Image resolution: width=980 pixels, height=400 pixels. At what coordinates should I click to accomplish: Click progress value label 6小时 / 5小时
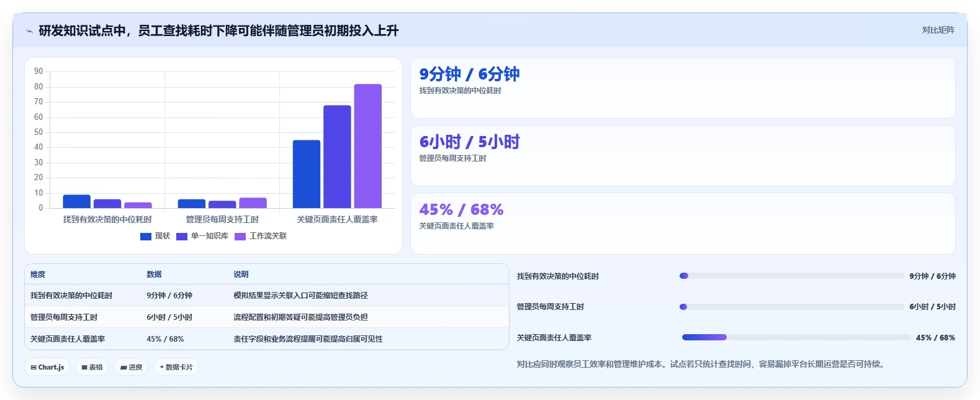tap(932, 307)
